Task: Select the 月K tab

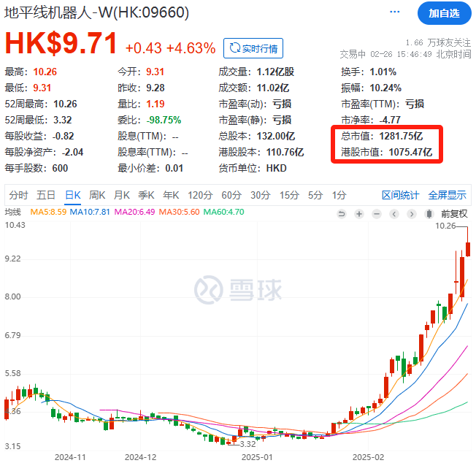Action: coord(122,195)
